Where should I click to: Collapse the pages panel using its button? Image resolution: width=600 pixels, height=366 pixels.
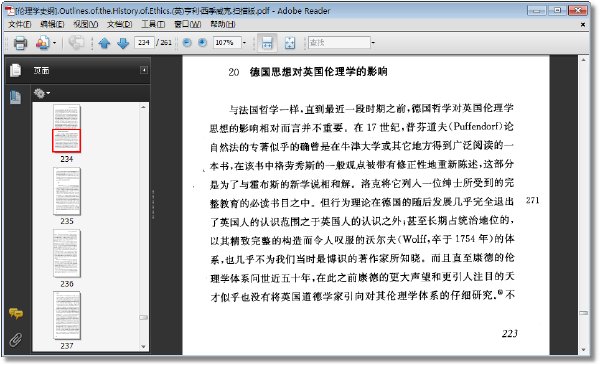click(x=143, y=70)
